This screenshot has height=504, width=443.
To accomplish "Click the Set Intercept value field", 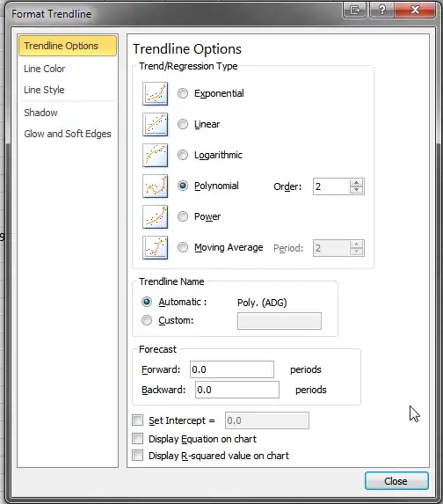I will [267, 420].
